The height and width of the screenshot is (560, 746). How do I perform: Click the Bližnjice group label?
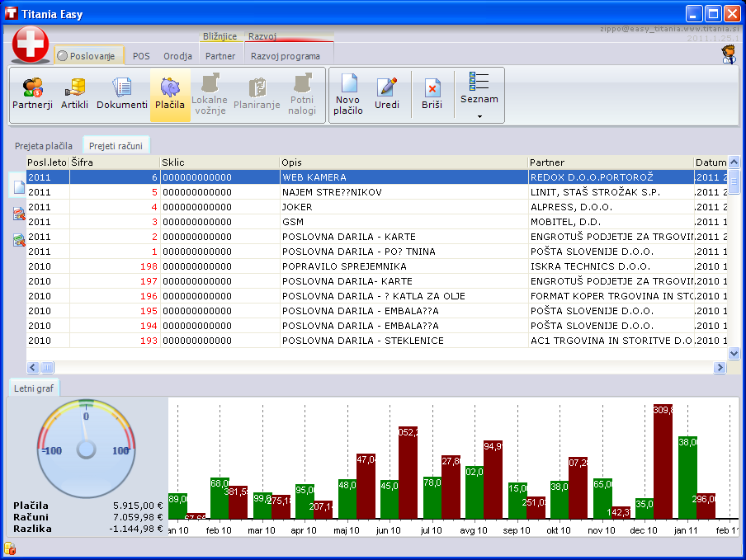click(x=220, y=36)
